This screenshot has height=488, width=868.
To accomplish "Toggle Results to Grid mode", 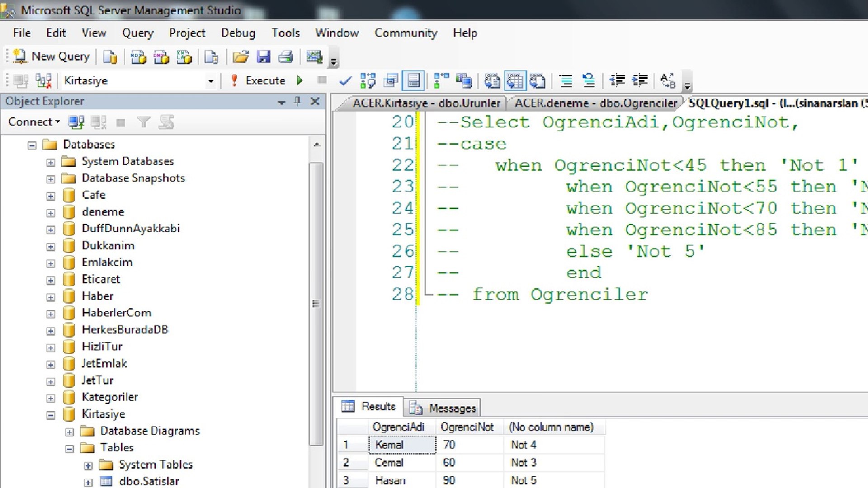I will coord(514,81).
